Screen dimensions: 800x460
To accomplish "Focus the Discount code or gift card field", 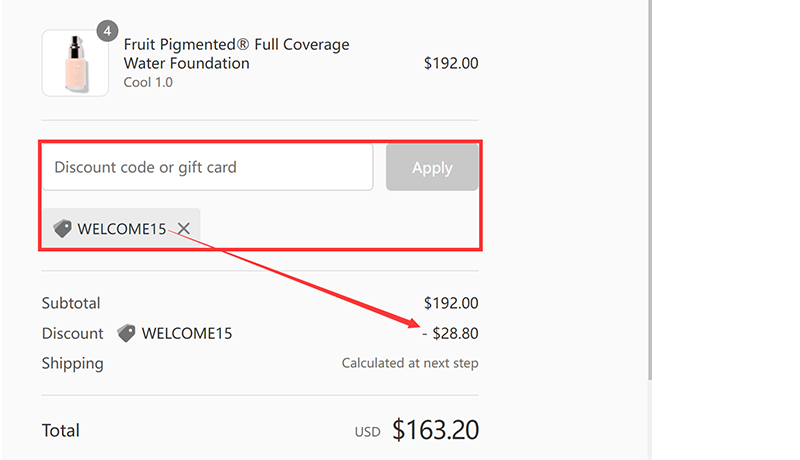I will (207, 167).
